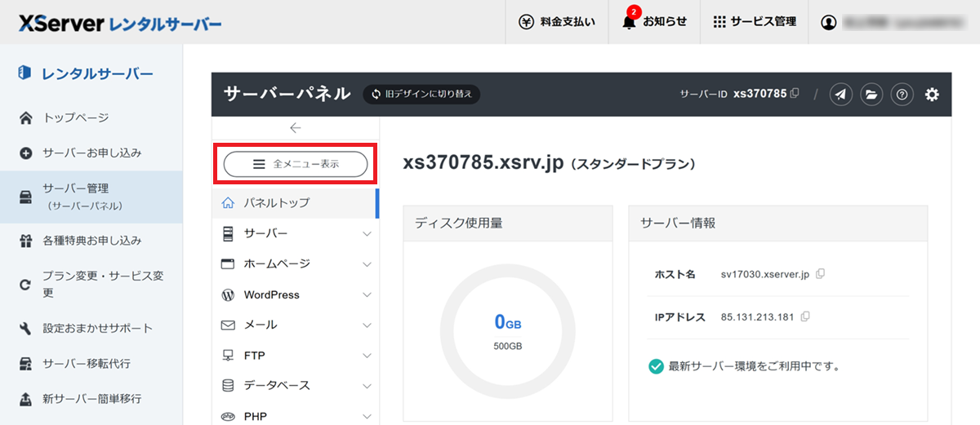
Task: Click 最新サーバー環境をご利用中です text
Action: click(755, 366)
